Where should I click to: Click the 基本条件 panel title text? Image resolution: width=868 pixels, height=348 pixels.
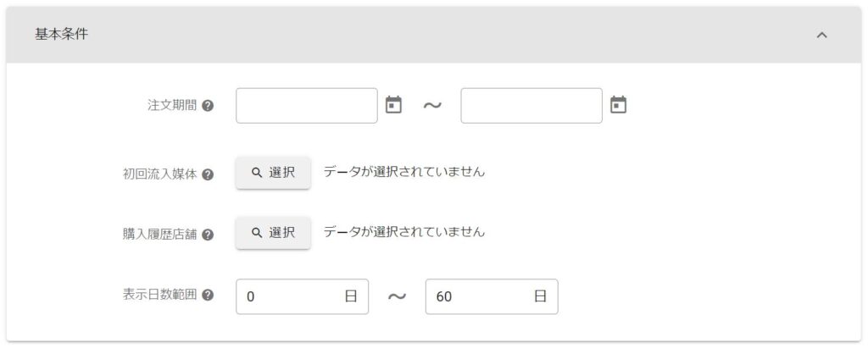click(61, 35)
